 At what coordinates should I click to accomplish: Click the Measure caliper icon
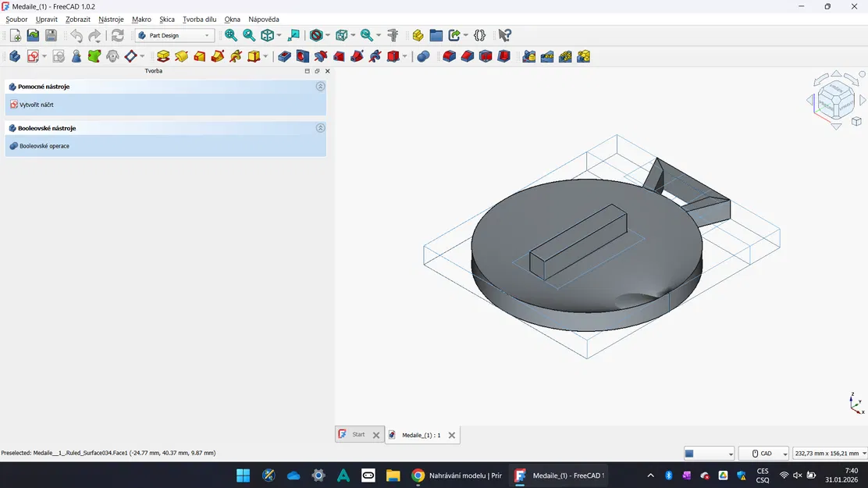point(393,35)
